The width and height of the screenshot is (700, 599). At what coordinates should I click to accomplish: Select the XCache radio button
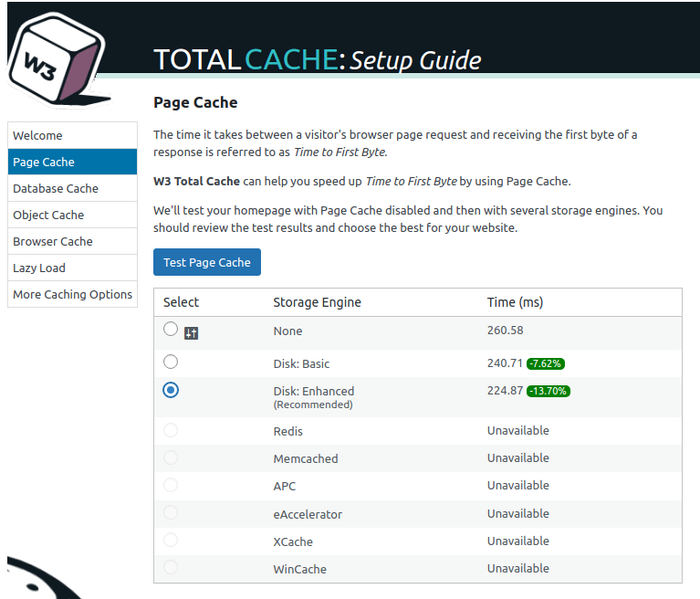(171, 540)
